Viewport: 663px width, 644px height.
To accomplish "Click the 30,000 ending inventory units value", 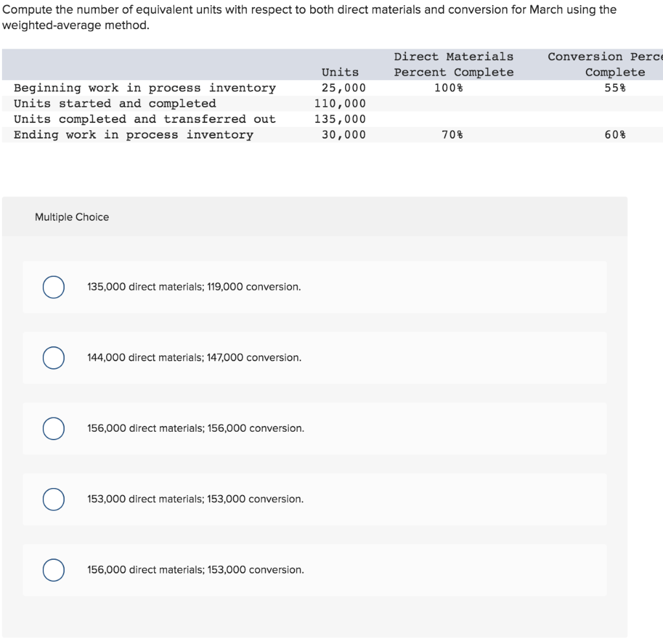I will [x=344, y=135].
